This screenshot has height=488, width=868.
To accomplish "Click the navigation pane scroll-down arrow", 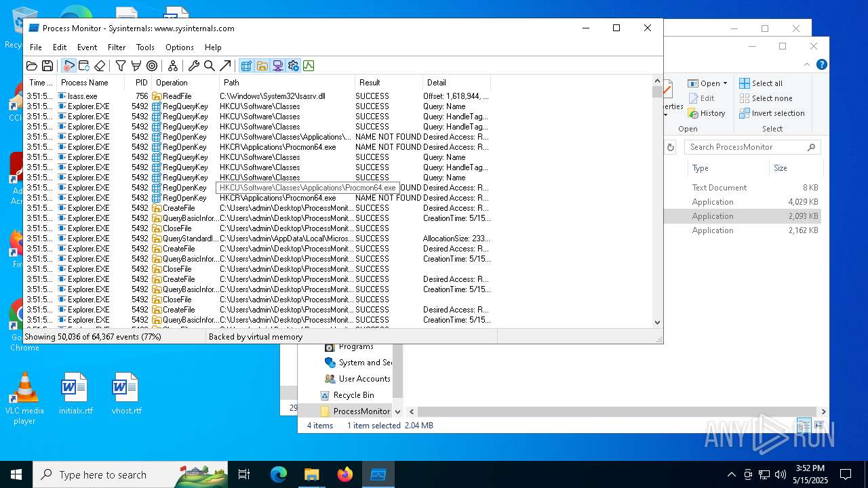I will click(397, 411).
